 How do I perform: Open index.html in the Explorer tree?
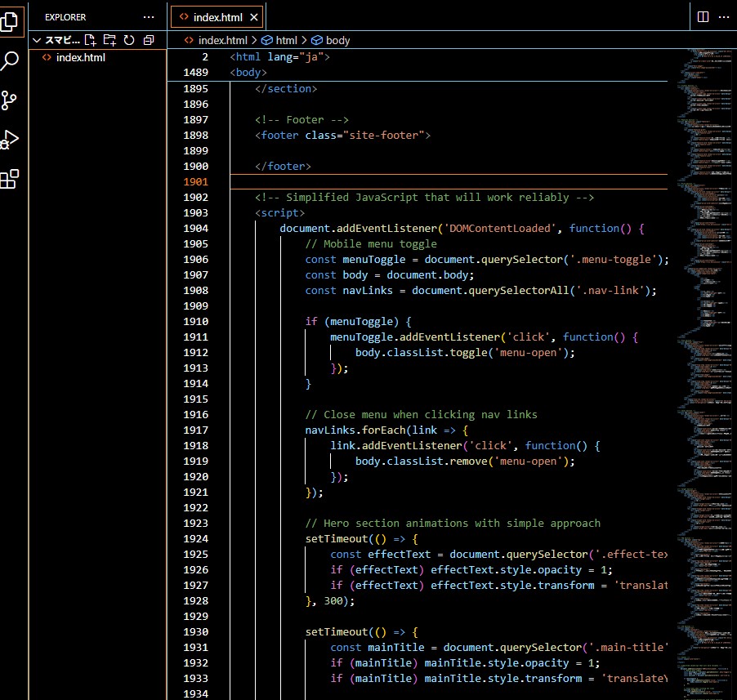click(80, 58)
